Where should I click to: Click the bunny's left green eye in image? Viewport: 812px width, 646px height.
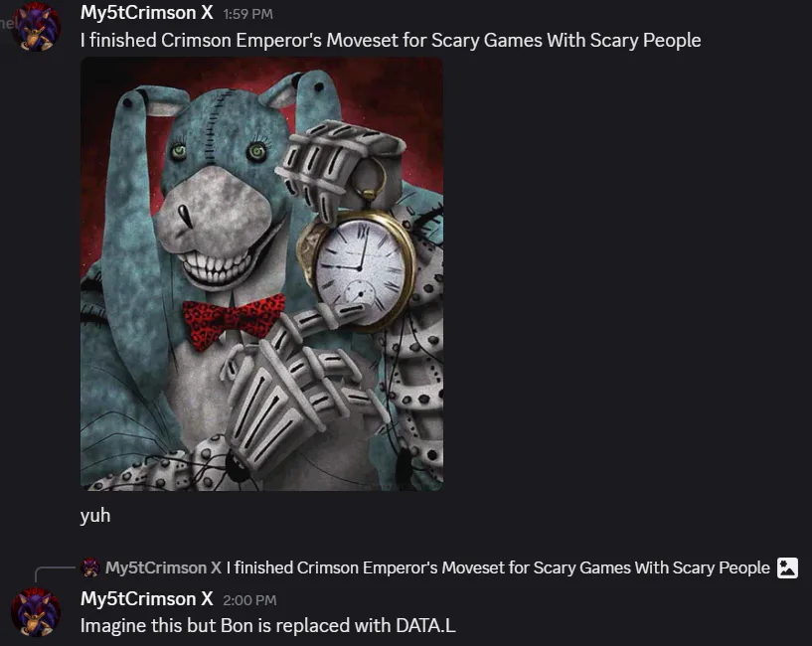coord(179,151)
